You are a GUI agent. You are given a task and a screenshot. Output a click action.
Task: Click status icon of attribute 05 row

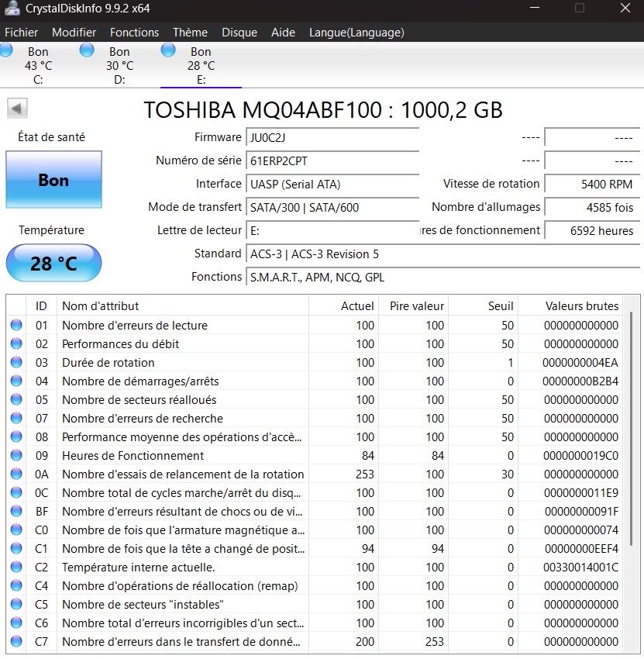click(16, 399)
